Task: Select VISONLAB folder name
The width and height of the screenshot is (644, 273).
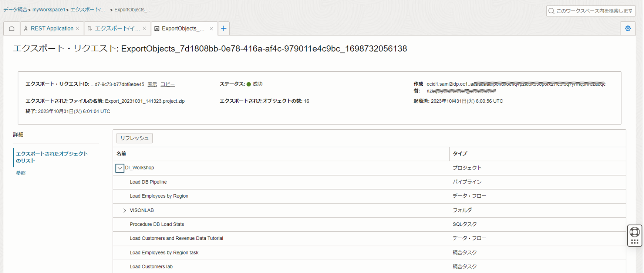Action: (x=142, y=210)
